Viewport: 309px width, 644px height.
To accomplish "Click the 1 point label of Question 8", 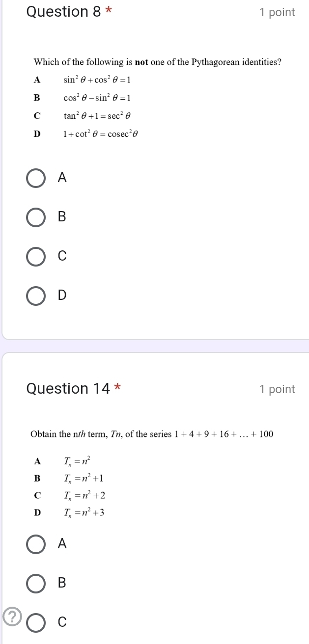I will coord(277,13).
